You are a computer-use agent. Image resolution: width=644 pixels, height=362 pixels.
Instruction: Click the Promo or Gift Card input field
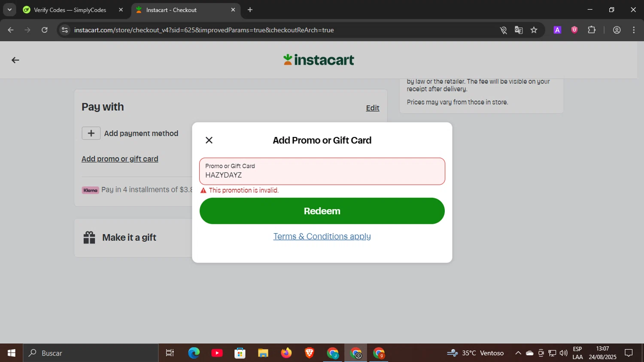click(322, 171)
